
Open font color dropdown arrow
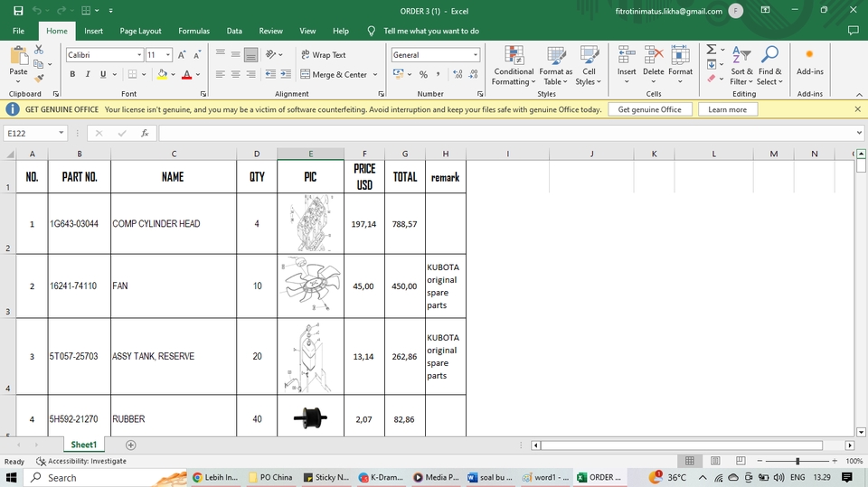click(x=198, y=74)
